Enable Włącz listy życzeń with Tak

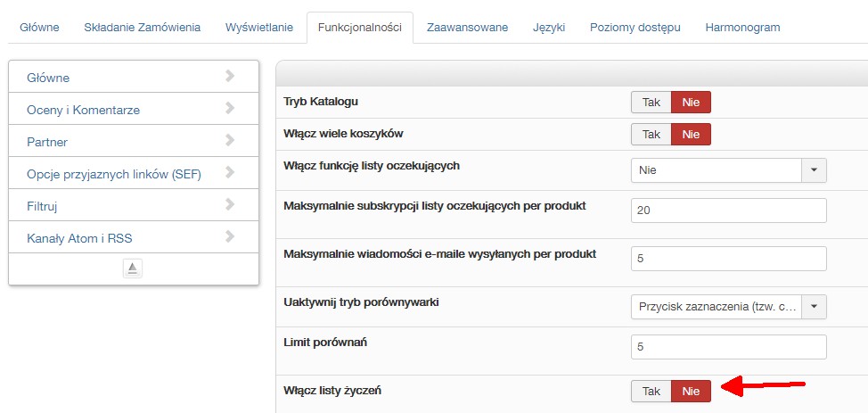pos(651,391)
